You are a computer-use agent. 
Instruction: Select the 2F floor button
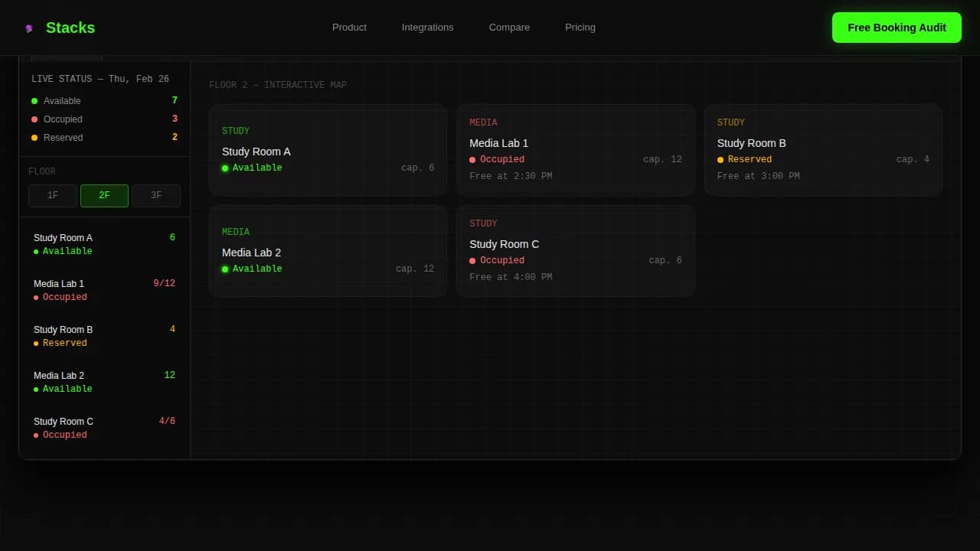pos(104,196)
